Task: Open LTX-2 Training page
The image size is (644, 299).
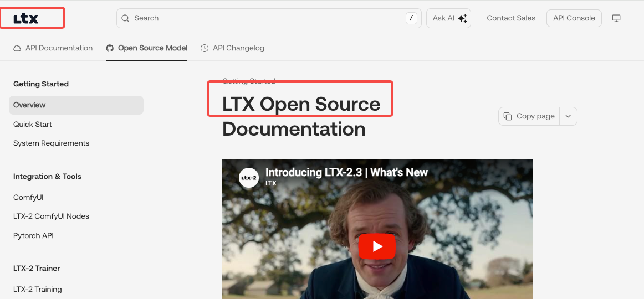Action: [x=37, y=290]
